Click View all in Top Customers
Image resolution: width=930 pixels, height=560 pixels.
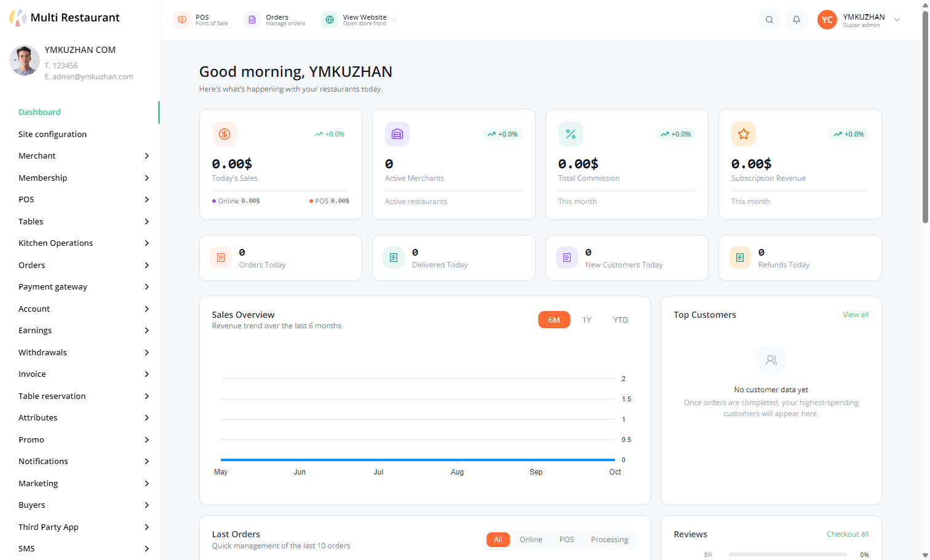click(856, 315)
